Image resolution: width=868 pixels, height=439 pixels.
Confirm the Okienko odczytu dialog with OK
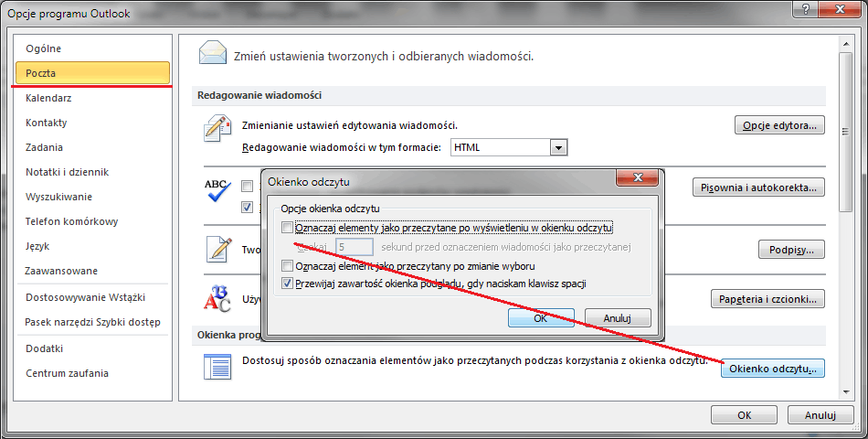point(541,318)
